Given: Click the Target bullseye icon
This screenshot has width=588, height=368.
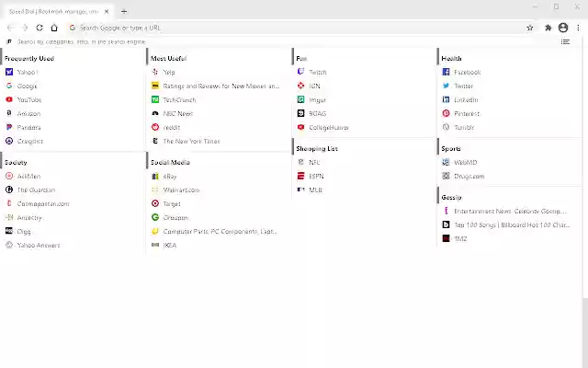Looking at the screenshot, I should (x=155, y=203).
